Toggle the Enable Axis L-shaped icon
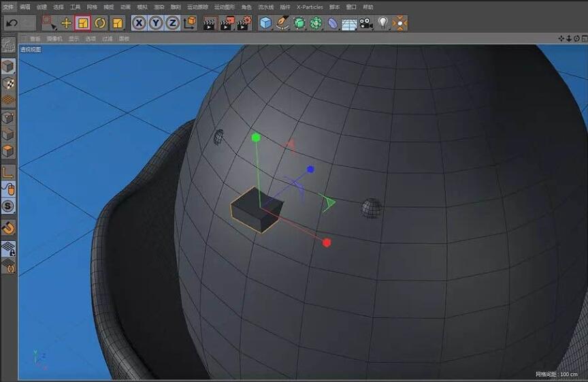This screenshot has width=588, height=382. (x=8, y=172)
